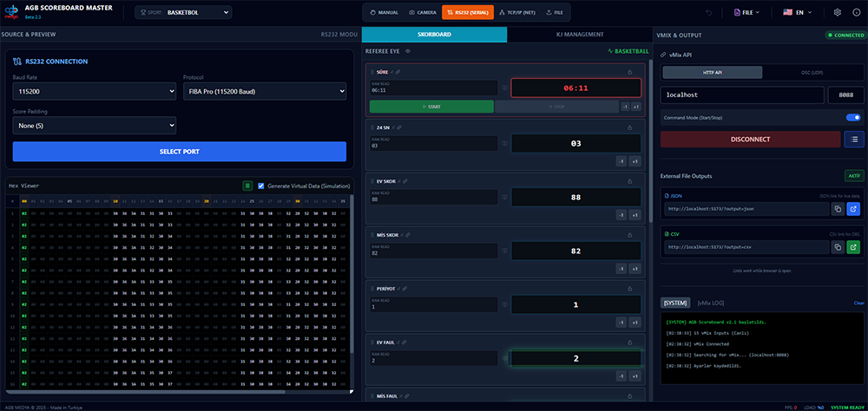Open the settings gear icon
Image resolution: width=868 pixels, height=411 pixels.
[x=837, y=13]
